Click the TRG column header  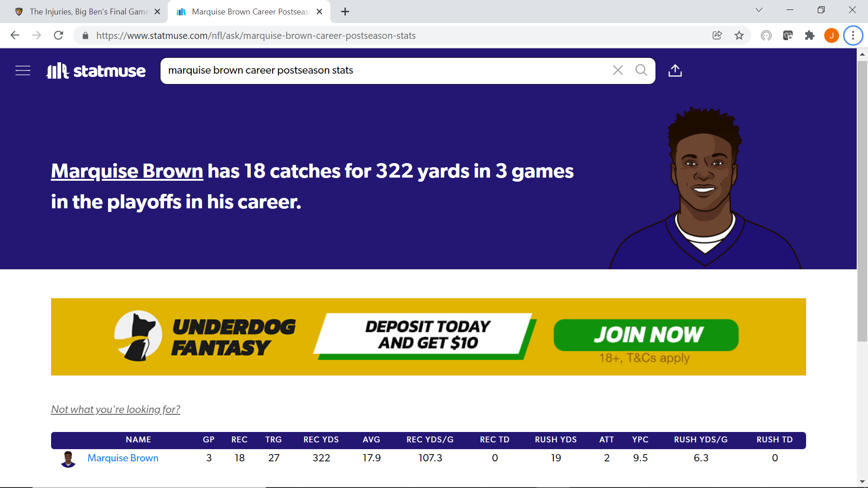pos(274,440)
